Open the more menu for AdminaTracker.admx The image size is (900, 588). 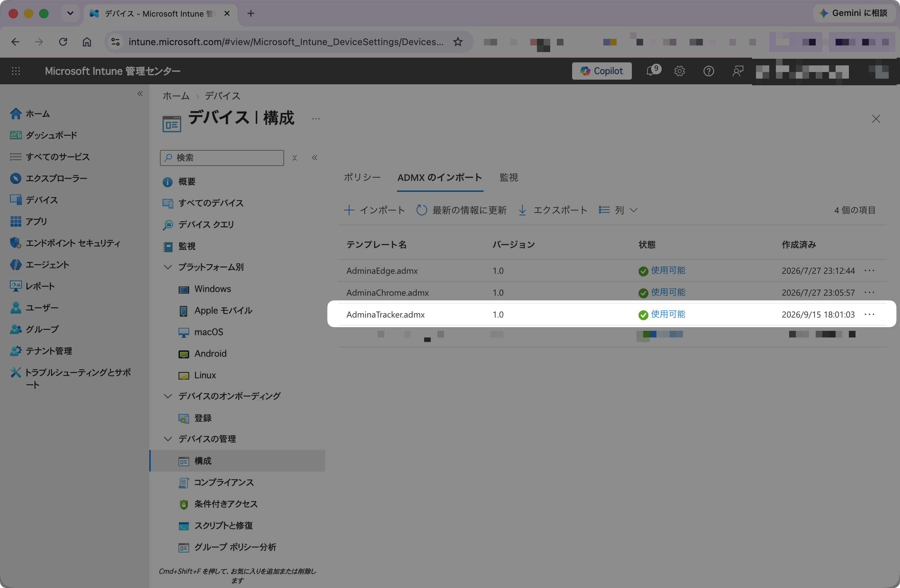point(869,314)
